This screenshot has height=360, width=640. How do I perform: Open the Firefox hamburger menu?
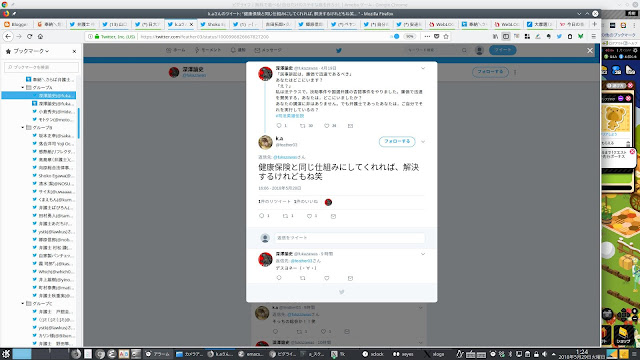coord(593,36)
